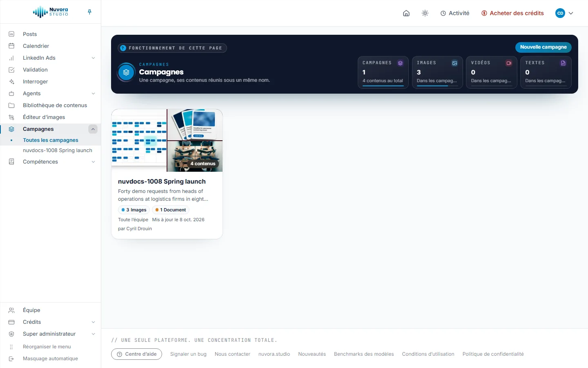The image size is (588, 368).
Task: Open nuvdocs-1008 Spring launch card title
Action: [162, 181]
